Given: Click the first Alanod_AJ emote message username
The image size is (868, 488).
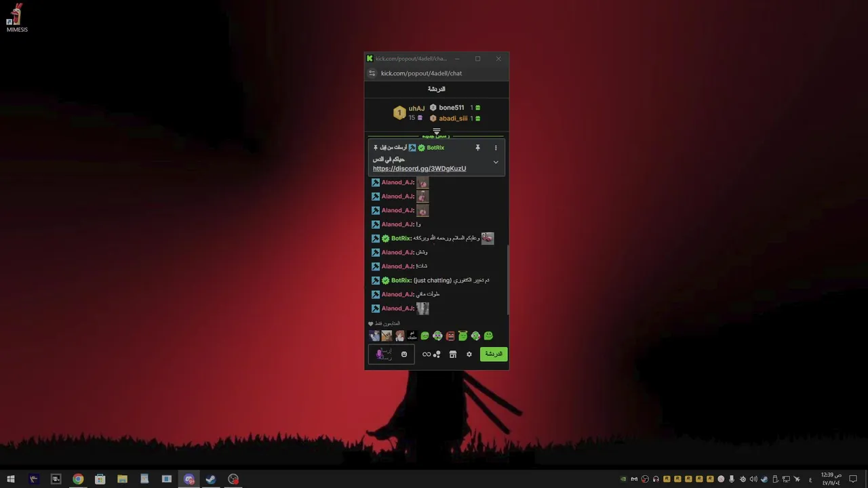Looking at the screenshot, I should coord(397,182).
